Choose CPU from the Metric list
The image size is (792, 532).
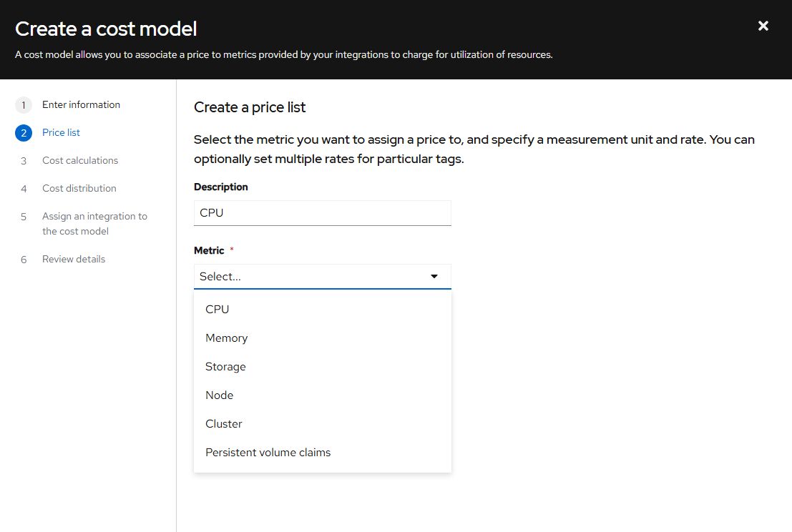[217, 310]
